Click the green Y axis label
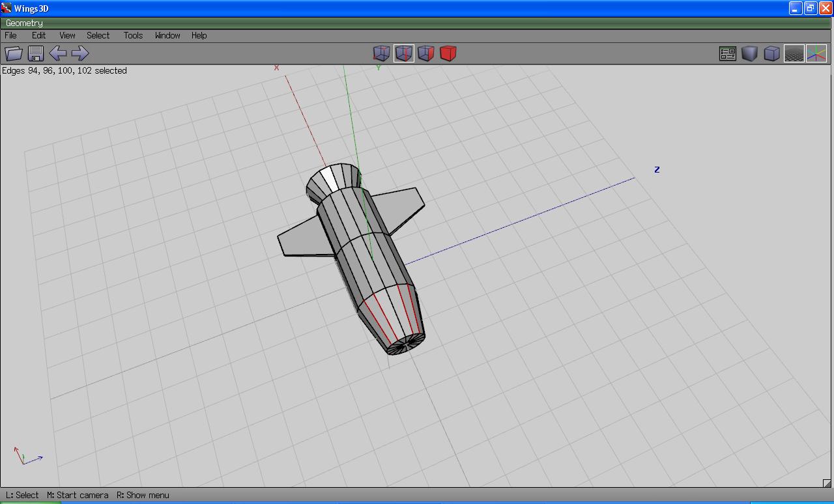This screenshot has height=504, width=834. click(x=379, y=68)
